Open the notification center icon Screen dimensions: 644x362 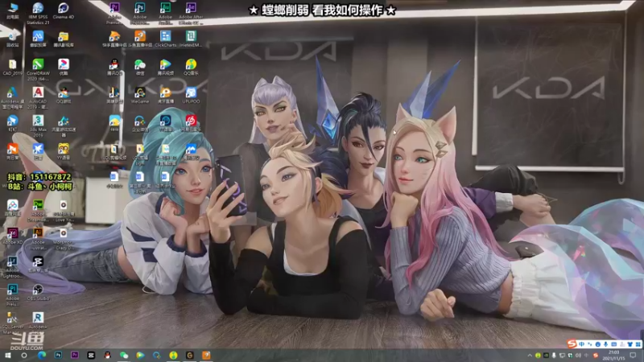click(633, 355)
